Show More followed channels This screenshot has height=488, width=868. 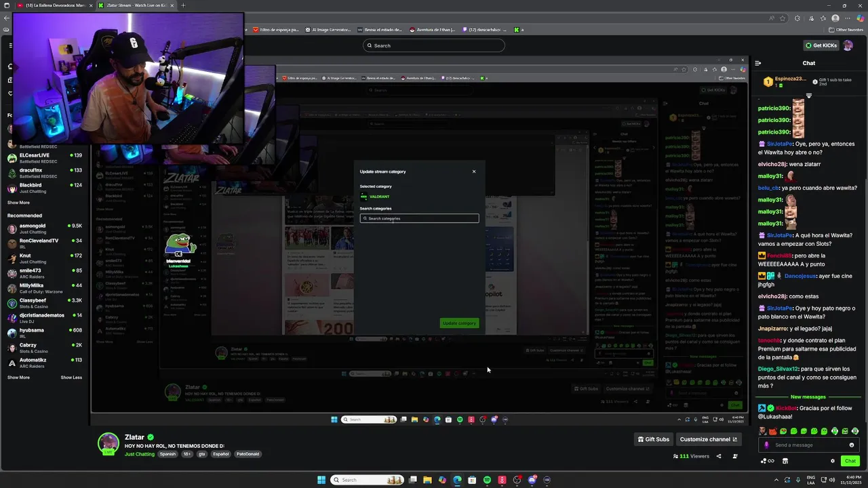18,202
